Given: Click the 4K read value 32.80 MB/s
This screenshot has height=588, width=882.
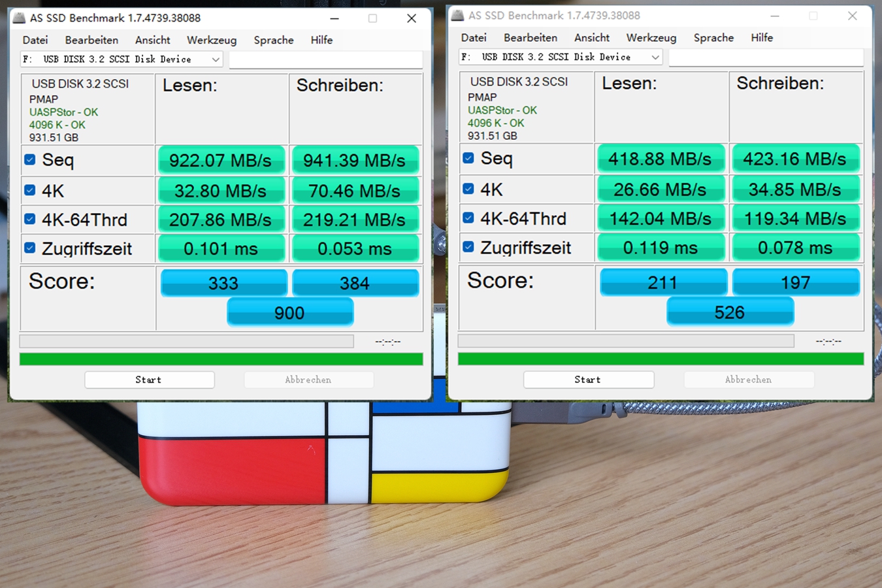Looking at the screenshot, I should [221, 191].
